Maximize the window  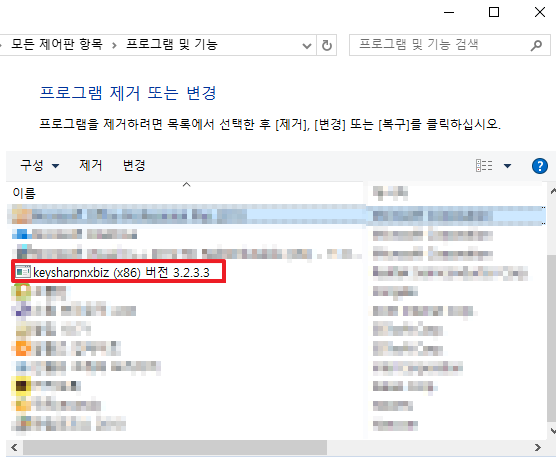pos(494,12)
